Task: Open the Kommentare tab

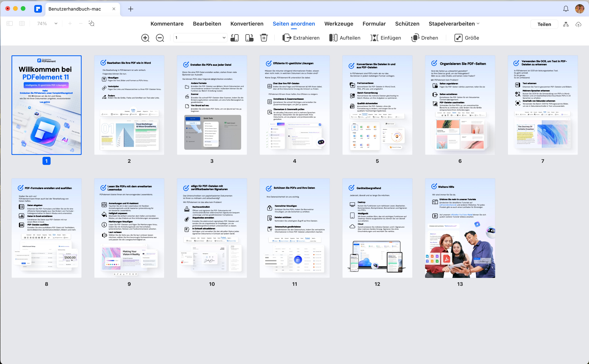Action: pyautogui.click(x=167, y=24)
